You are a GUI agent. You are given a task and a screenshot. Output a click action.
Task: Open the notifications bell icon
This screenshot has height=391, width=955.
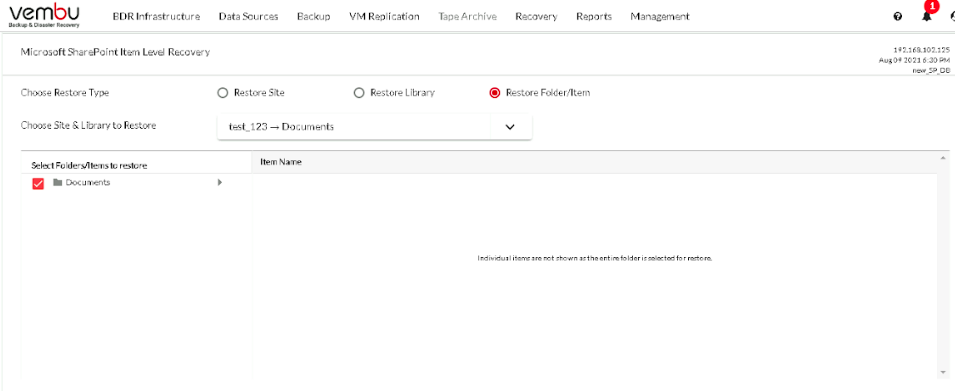point(926,16)
